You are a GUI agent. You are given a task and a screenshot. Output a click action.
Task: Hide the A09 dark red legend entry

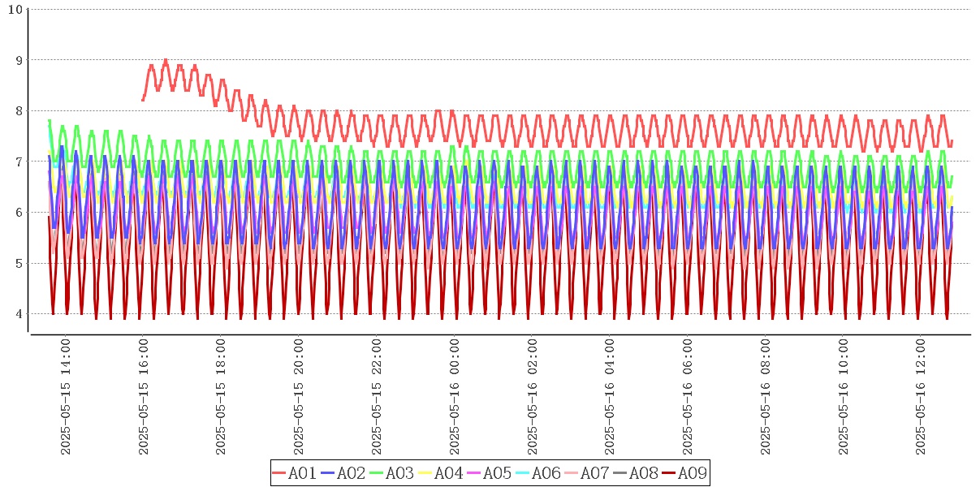click(684, 473)
